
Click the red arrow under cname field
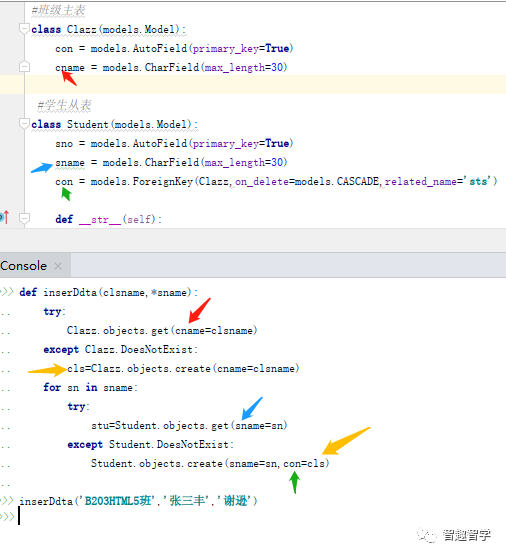click(69, 78)
